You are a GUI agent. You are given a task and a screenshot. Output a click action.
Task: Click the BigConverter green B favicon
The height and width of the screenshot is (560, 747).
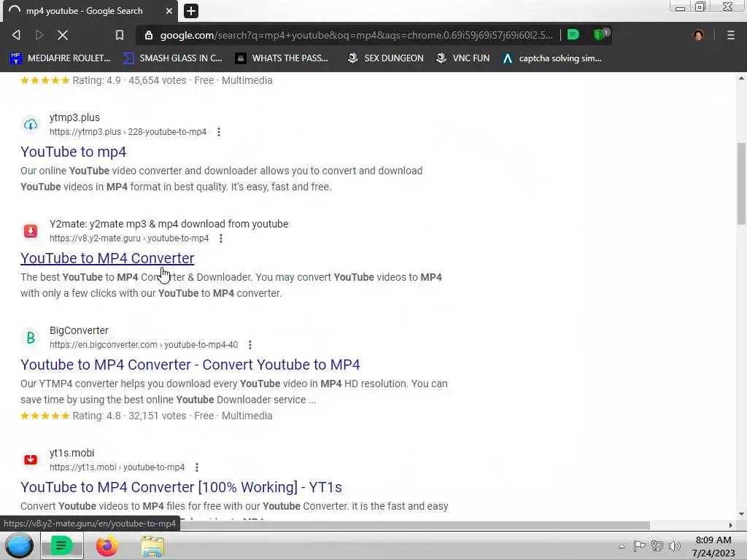[x=31, y=338]
